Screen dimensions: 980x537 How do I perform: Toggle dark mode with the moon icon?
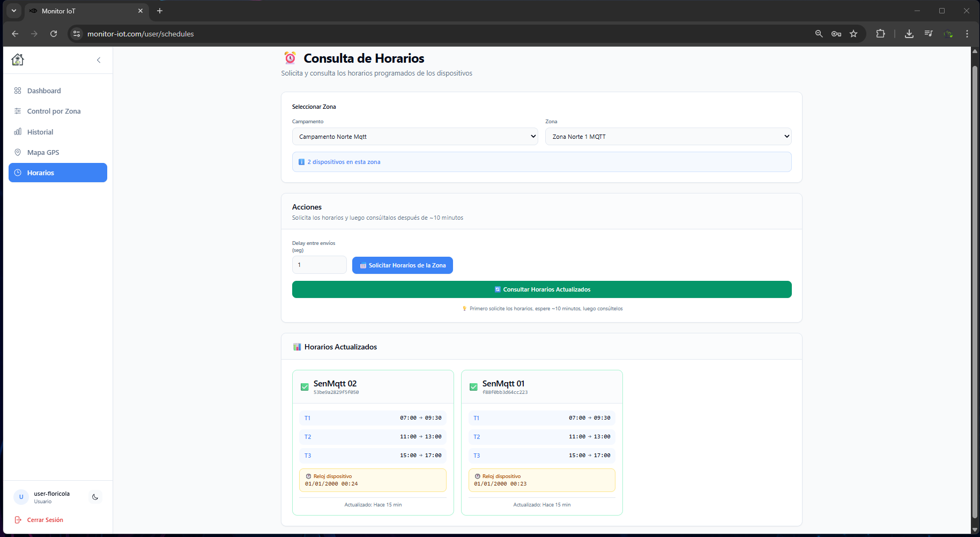point(95,497)
